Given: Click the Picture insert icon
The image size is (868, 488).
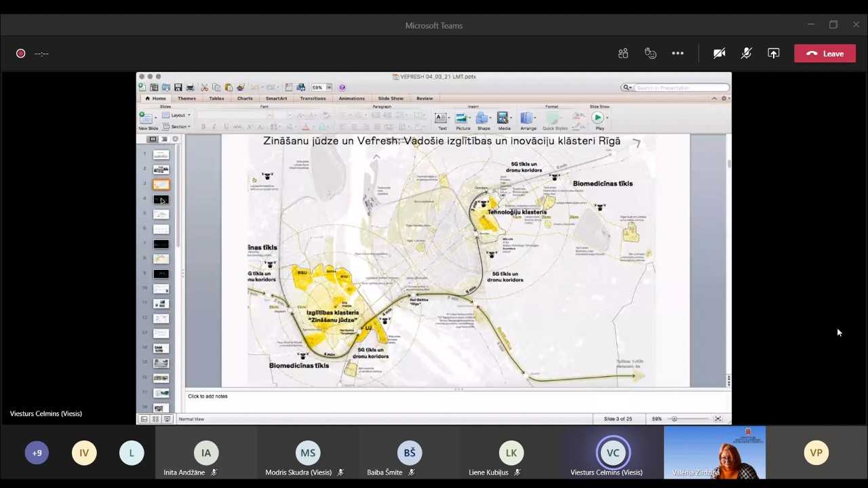Looking at the screenshot, I should (x=462, y=119).
